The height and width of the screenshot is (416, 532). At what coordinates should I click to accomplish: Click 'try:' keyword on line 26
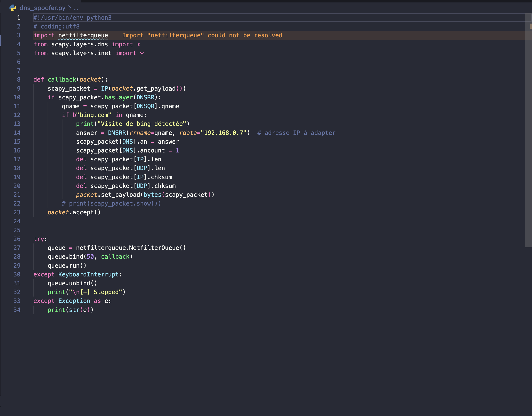coord(40,239)
